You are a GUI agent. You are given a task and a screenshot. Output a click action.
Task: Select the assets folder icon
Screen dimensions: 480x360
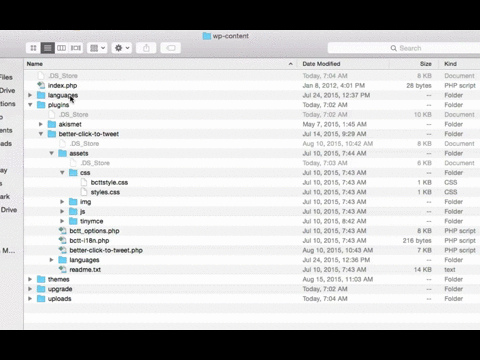pyautogui.click(x=62, y=153)
